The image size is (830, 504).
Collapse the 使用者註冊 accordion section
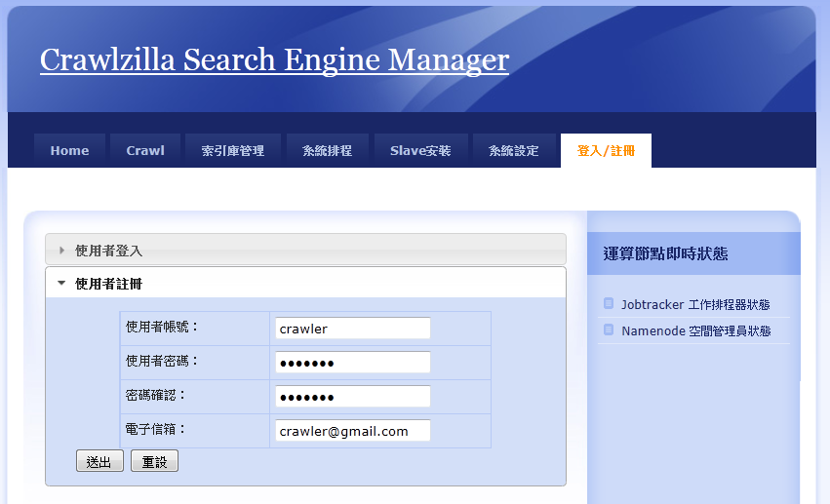point(305,283)
